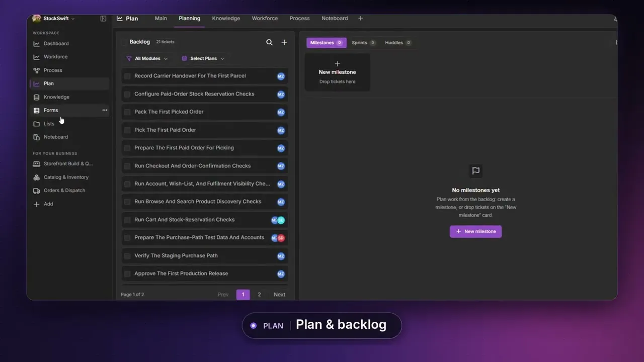Open the All Modules filter dropdown
The height and width of the screenshot is (362, 644).
[x=147, y=59]
